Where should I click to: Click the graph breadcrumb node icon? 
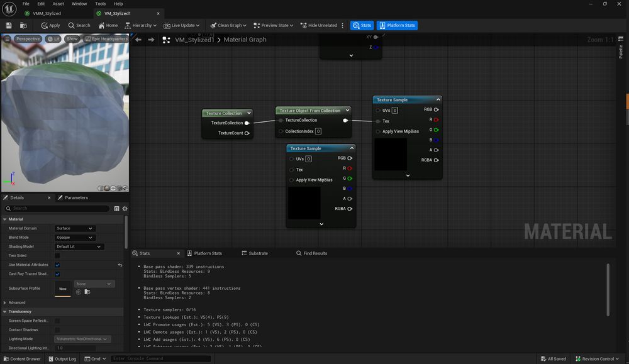click(167, 40)
